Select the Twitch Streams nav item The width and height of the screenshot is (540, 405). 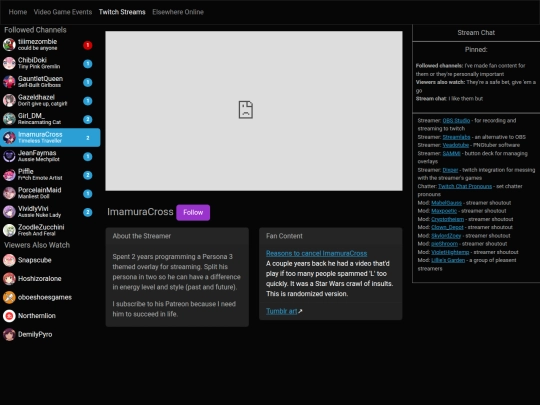pyautogui.click(x=122, y=12)
